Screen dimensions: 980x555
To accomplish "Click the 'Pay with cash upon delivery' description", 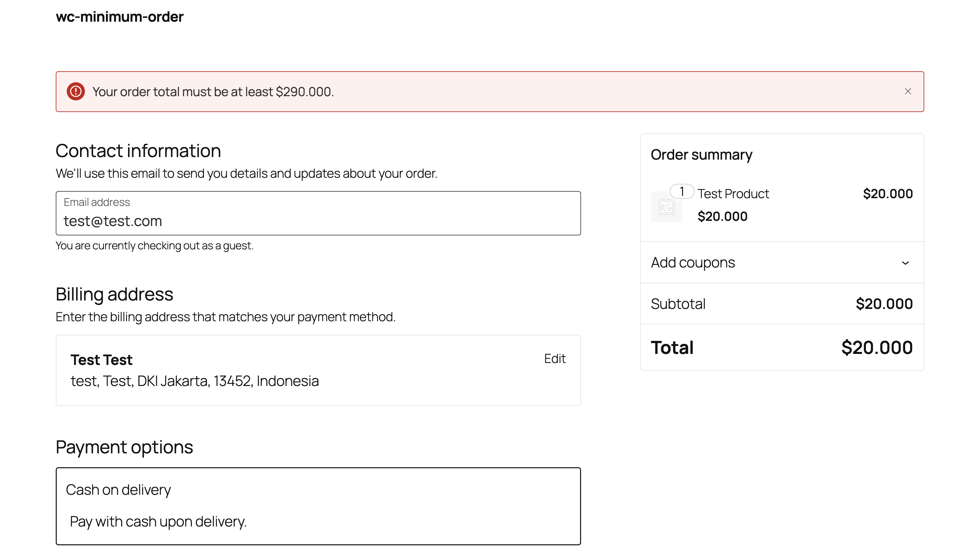I will tap(158, 521).
